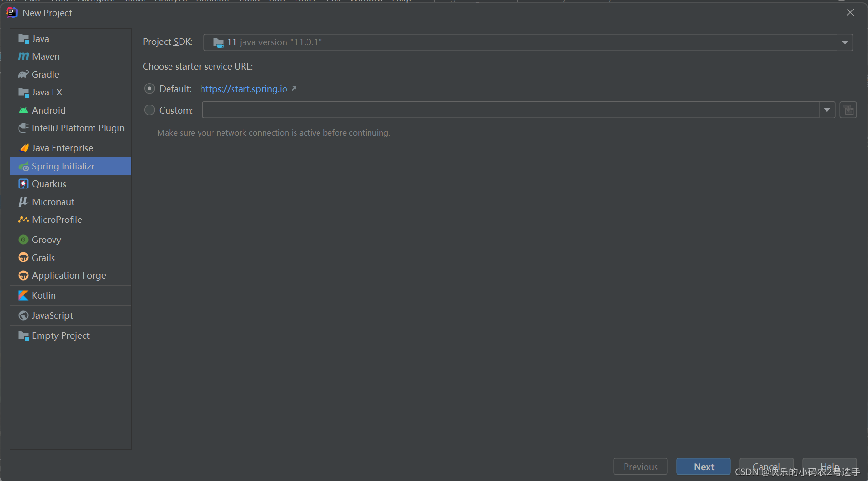Click the Help button
Image resolution: width=868 pixels, height=481 pixels.
point(829,466)
